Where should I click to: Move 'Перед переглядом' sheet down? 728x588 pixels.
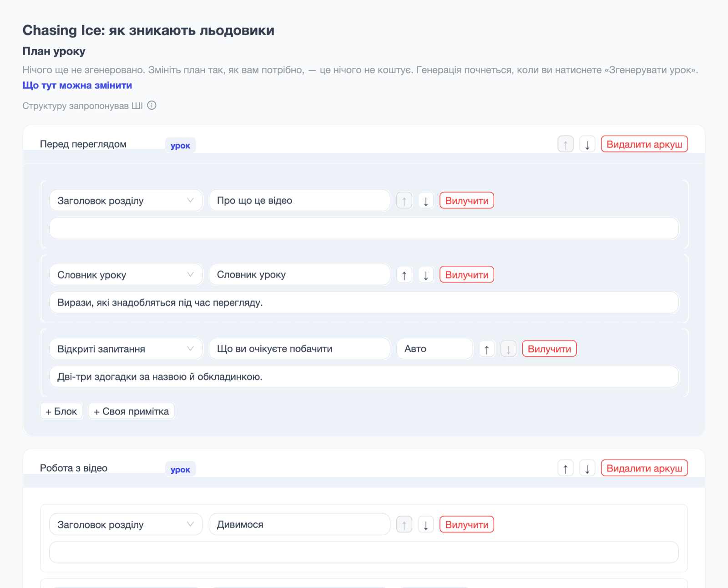click(x=587, y=144)
